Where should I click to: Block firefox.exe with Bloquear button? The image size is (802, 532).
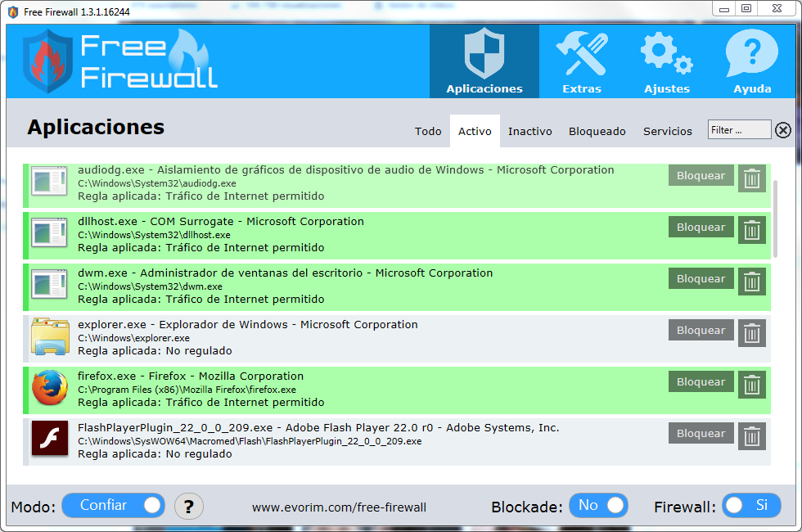(x=701, y=381)
